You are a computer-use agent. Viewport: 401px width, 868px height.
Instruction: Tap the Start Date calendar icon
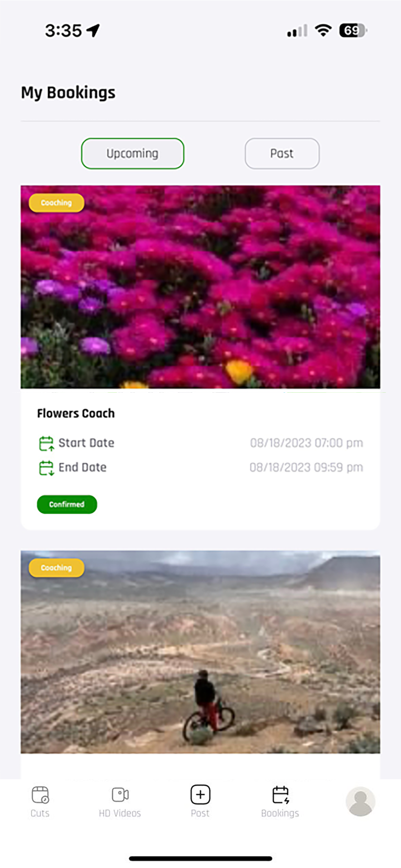click(46, 443)
